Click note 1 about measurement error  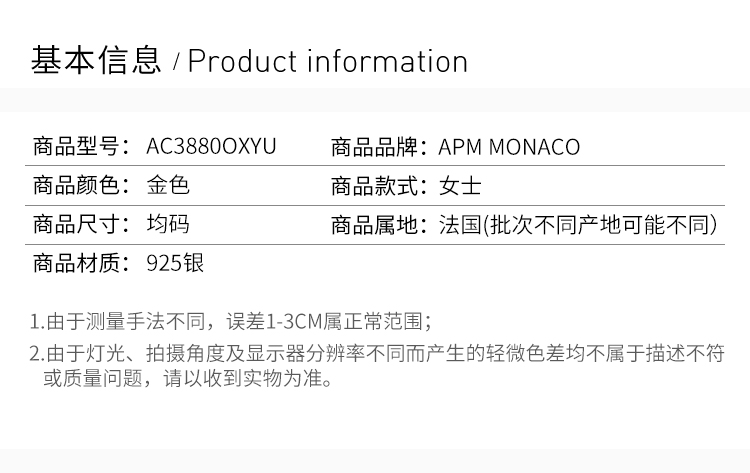pyautogui.click(x=231, y=322)
